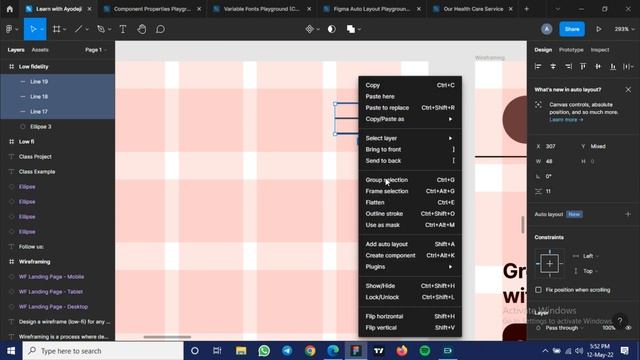640x360 pixels.
Task: Choose Flip horizontal from context menu
Action: point(410,316)
